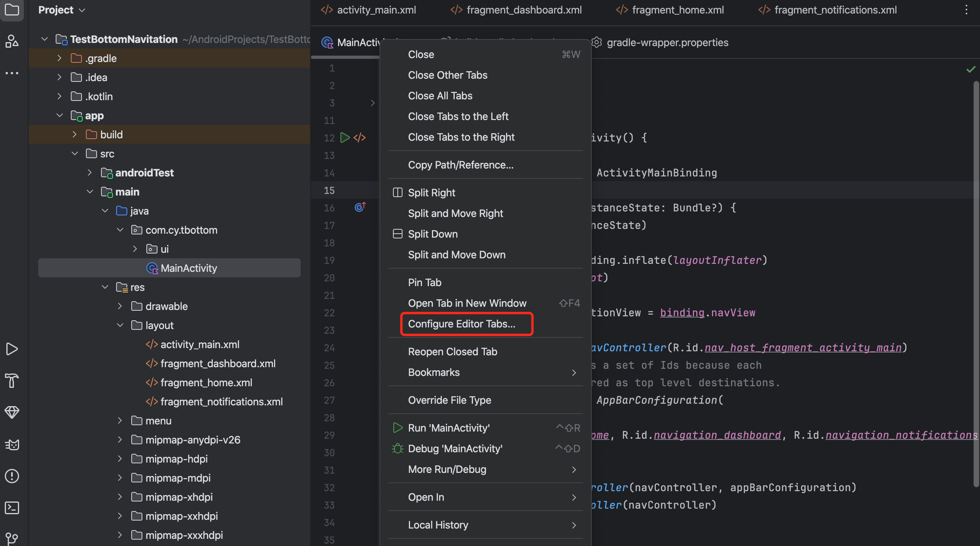
Task: Choose Split and Move Down
Action: click(x=486, y=255)
